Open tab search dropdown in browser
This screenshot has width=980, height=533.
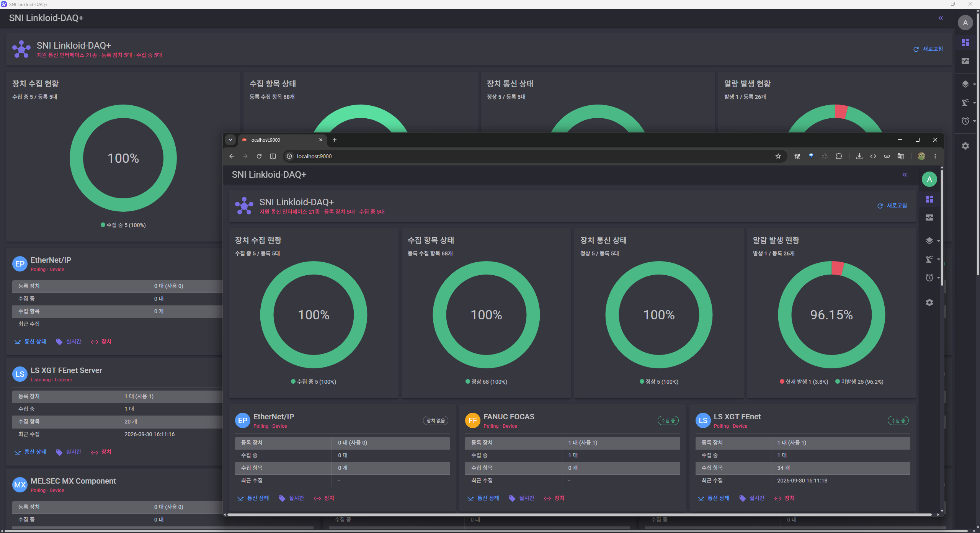point(230,140)
